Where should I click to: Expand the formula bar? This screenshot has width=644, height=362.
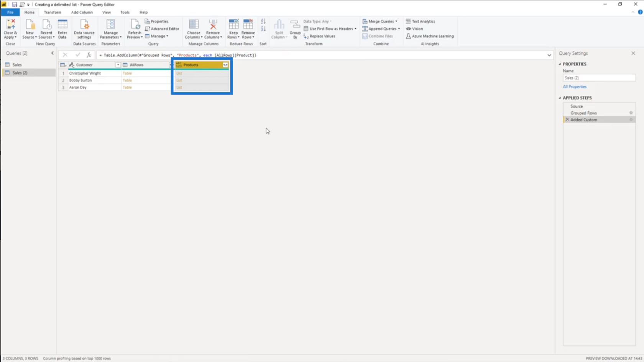click(549, 55)
